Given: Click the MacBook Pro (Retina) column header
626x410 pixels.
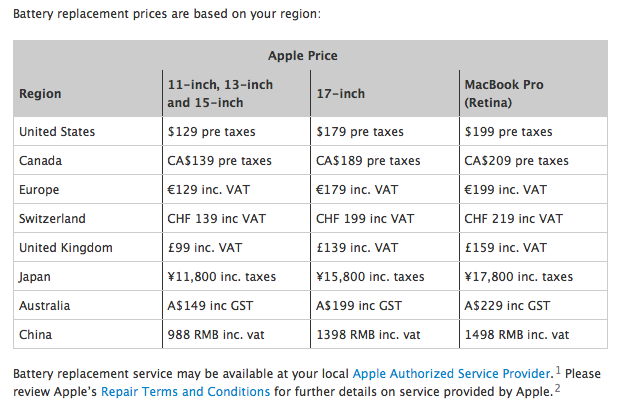Looking at the screenshot, I should (x=505, y=94).
